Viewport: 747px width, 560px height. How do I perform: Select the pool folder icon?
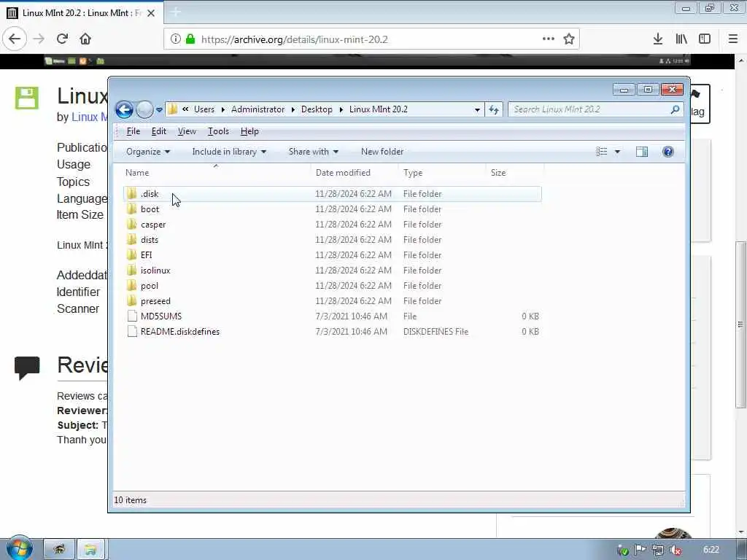click(x=132, y=286)
